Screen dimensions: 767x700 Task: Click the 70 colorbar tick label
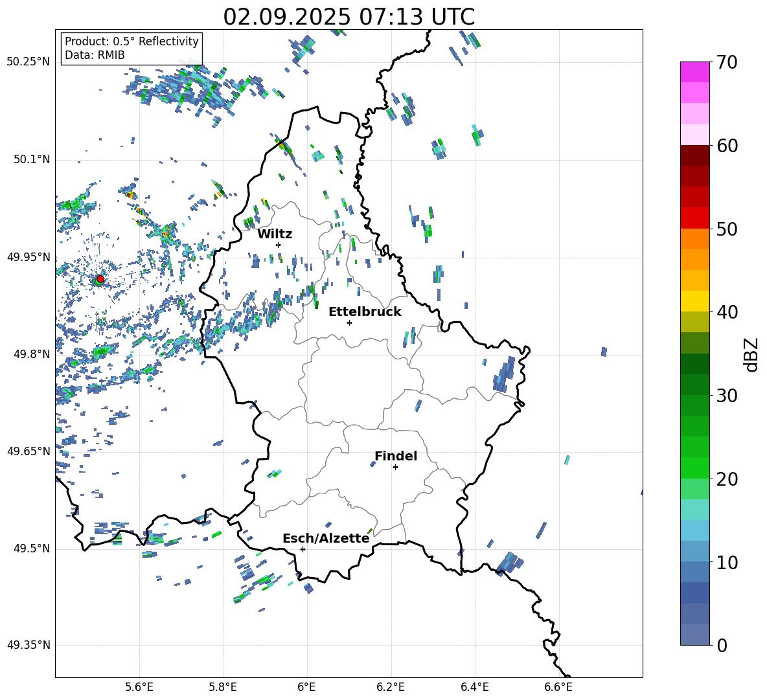pyautogui.click(x=727, y=62)
